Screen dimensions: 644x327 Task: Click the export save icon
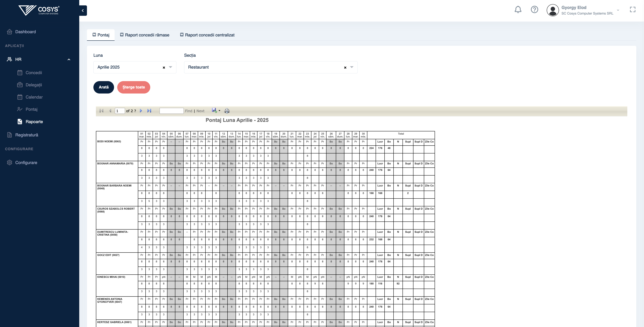[x=214, y=111]
